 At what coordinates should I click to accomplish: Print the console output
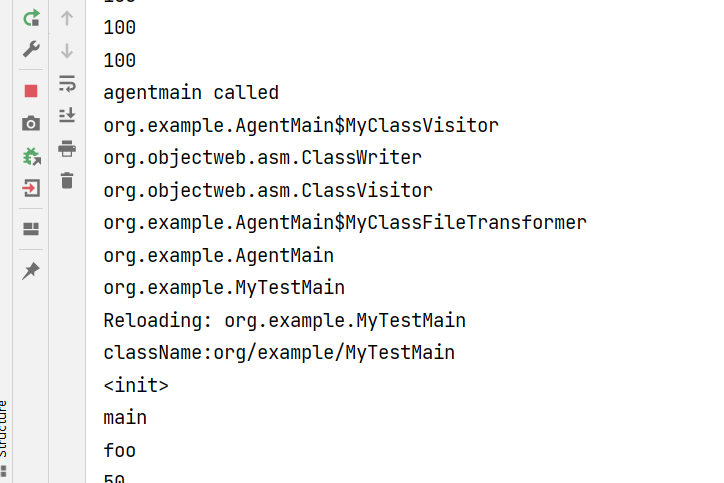(67, 148)
